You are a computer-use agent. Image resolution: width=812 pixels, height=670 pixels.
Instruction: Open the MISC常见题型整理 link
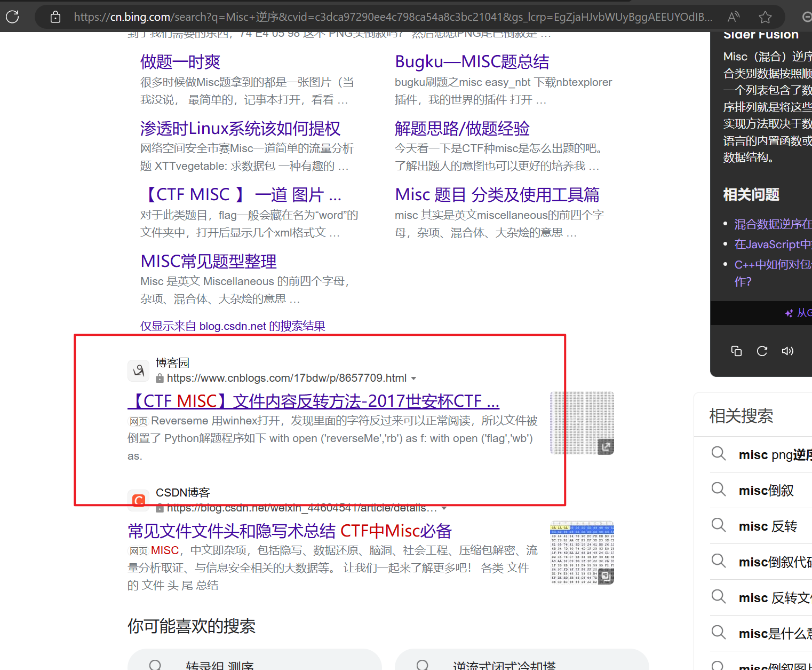[x=209, y=262]
